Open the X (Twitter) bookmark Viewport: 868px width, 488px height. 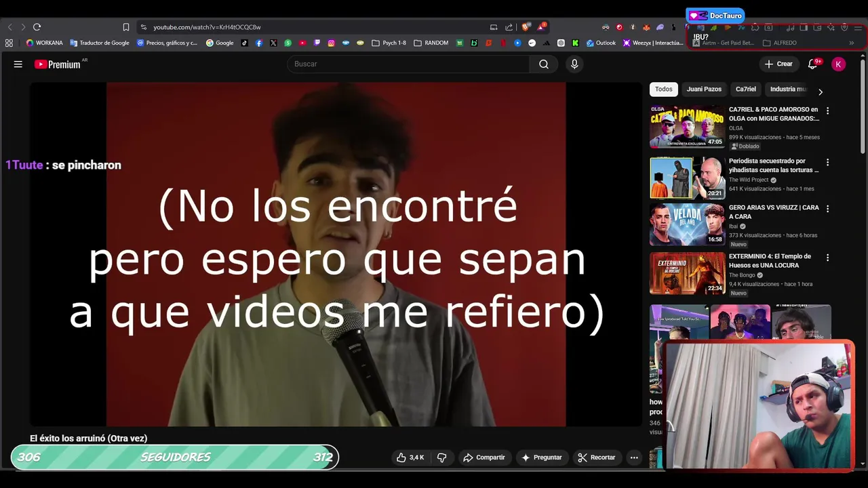click(x=273, y=43)
